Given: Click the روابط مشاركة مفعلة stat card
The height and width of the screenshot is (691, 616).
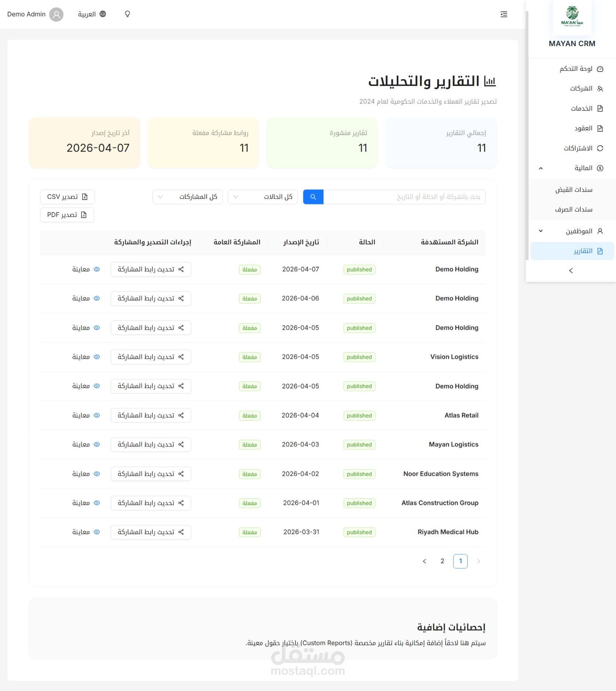Looking at the screenshot, I should click(203, 143).
